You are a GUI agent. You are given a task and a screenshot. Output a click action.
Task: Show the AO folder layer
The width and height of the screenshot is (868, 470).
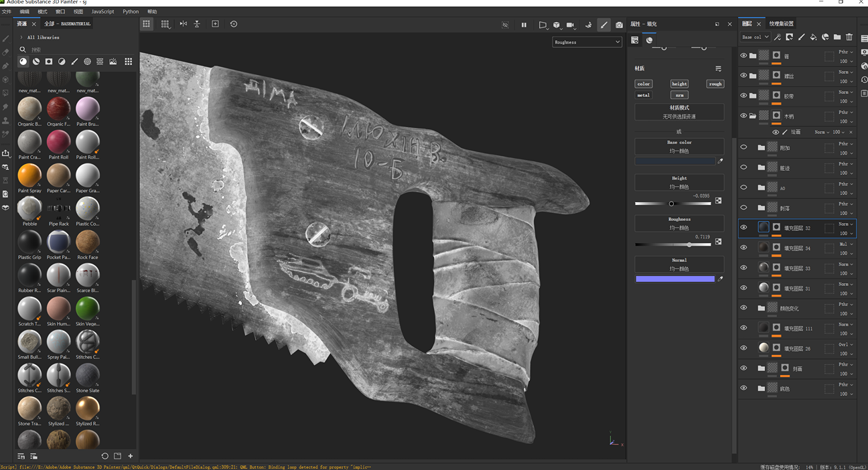coord(743,188)
